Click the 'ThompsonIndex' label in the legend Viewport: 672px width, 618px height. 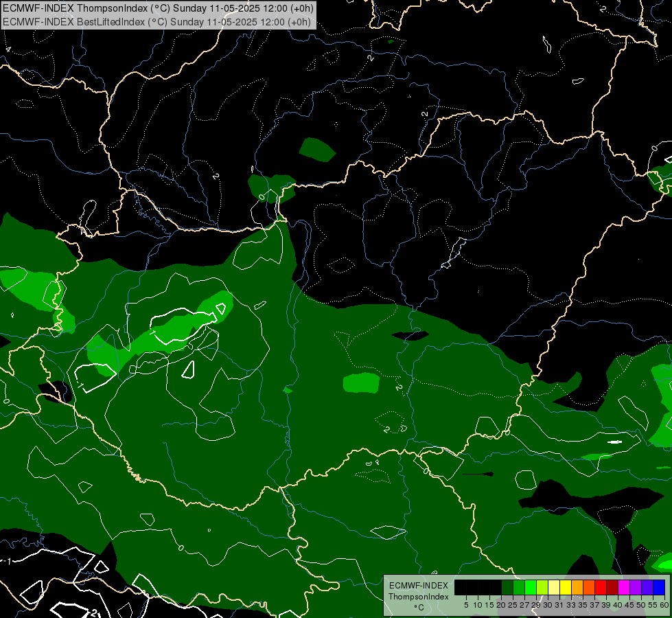419,597
